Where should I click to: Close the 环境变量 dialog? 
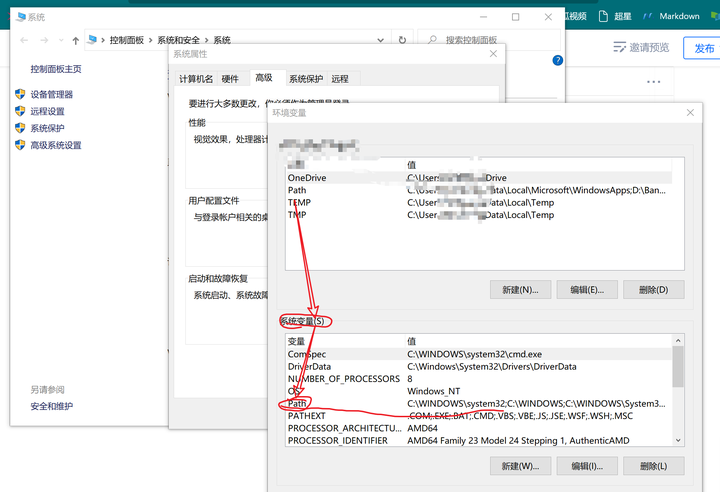click(x=690, y=113)
